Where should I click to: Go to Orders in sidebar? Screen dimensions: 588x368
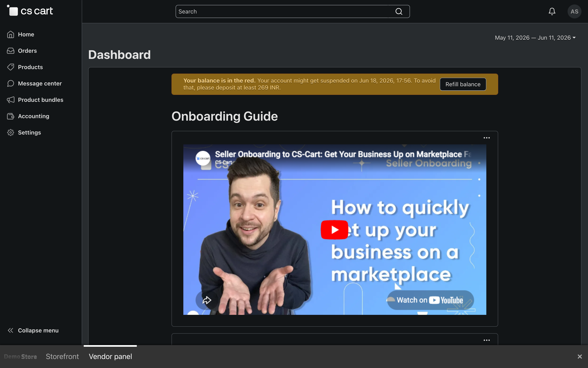click(27, 51)
